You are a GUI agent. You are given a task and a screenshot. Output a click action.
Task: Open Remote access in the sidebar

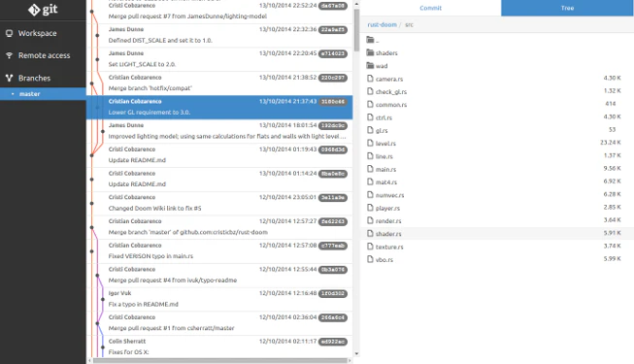click(43, 55)
